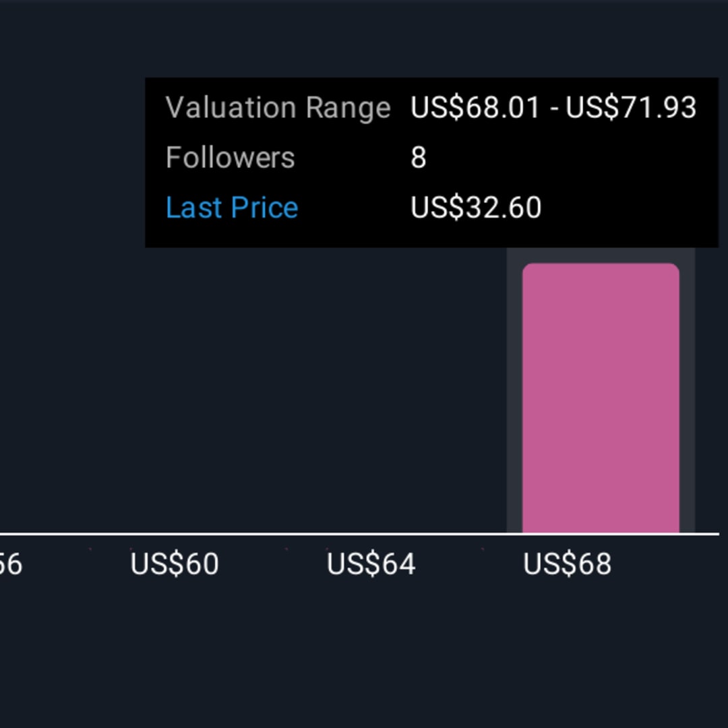Click empty chart area above US$64
The image size is (728, 728).
pyautogui.click(x=371, y=394)
